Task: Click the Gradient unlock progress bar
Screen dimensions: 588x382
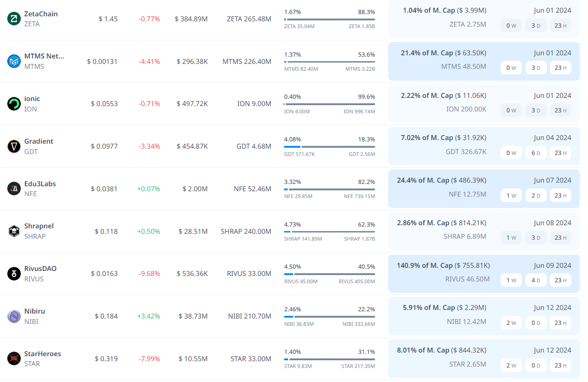Action: click(329, 147)
